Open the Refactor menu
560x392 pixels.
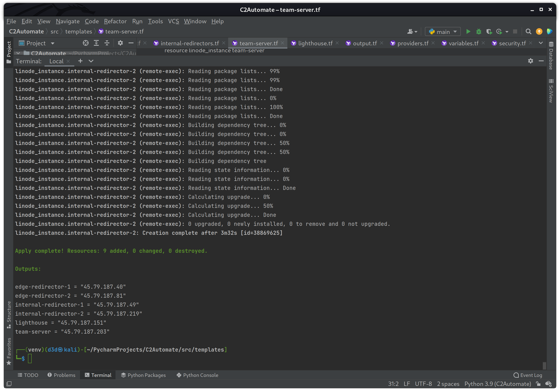[115, 21]
